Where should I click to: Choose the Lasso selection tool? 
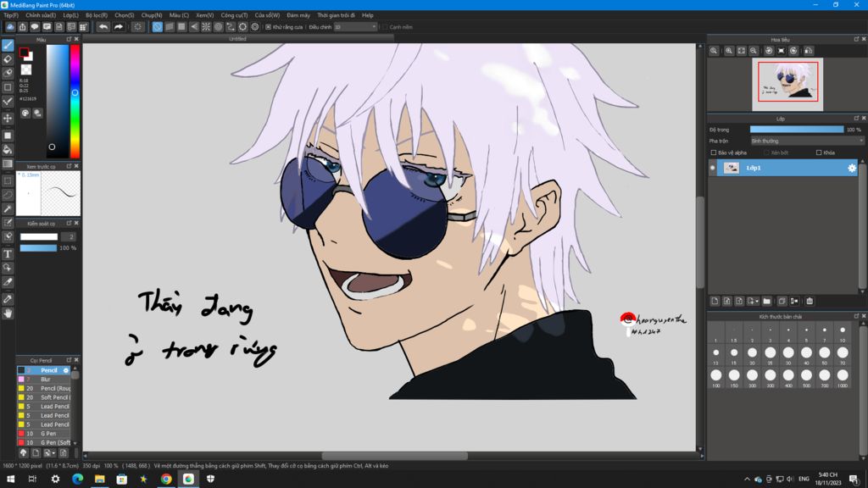pyautogui.click(x=8, y=195)
